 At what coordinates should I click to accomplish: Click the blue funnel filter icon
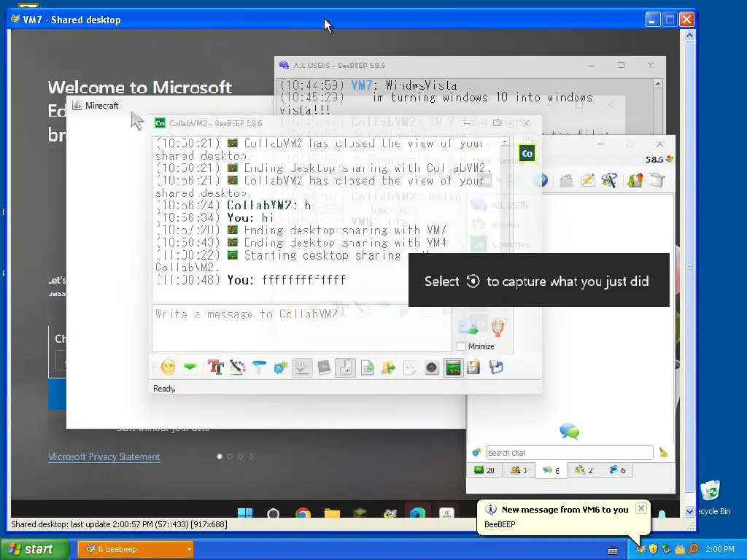pos(259,367)
